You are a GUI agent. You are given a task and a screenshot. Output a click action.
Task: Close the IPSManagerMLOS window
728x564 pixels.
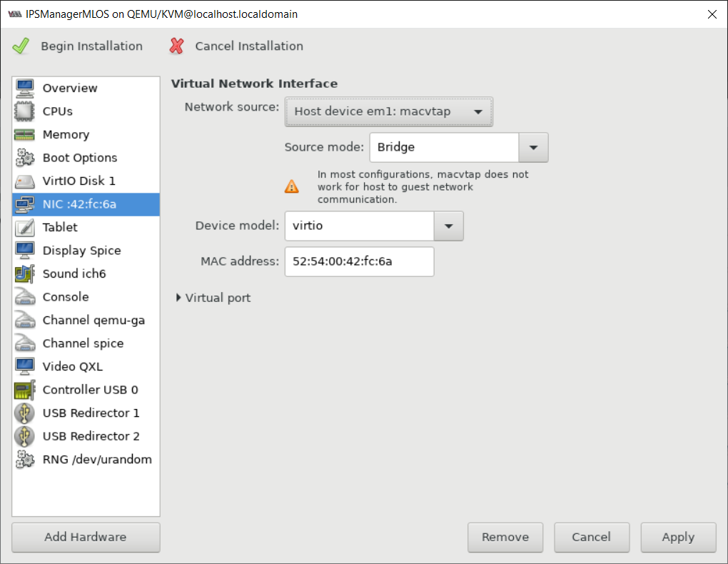click(712, 14)
